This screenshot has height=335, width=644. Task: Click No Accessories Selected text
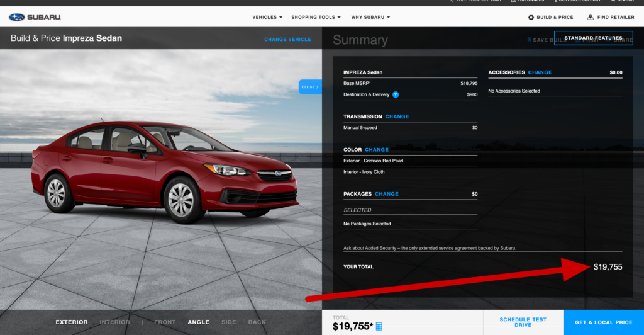tap(514, 91)
